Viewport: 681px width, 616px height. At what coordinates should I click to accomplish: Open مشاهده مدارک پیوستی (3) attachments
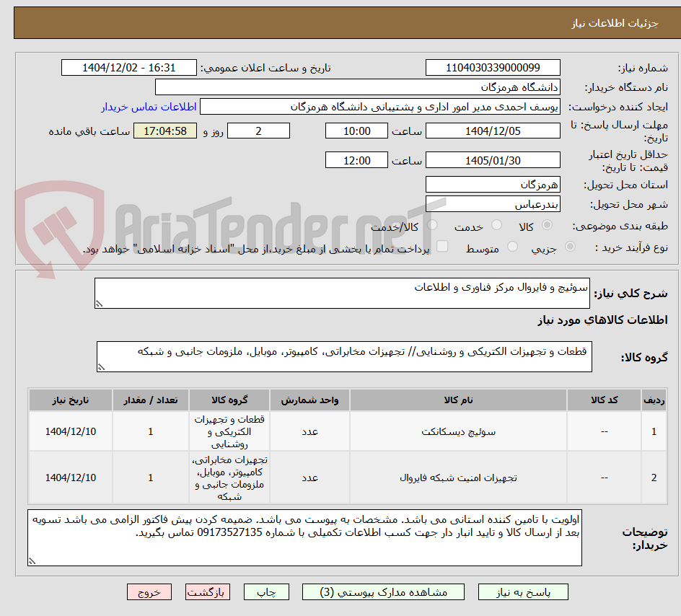[384, 592]
